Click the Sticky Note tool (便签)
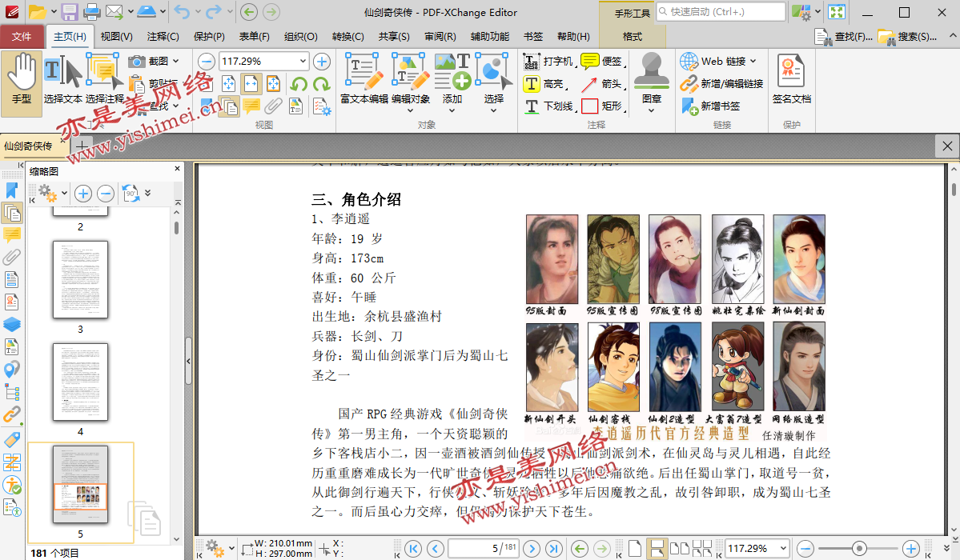The image size is (960, 560). pos(603,62)
